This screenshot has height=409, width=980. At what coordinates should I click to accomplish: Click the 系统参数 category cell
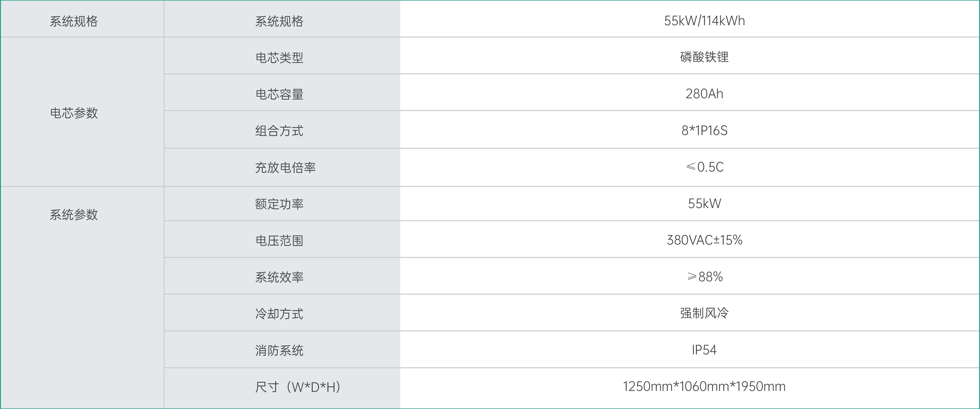[x=82, y=297]
